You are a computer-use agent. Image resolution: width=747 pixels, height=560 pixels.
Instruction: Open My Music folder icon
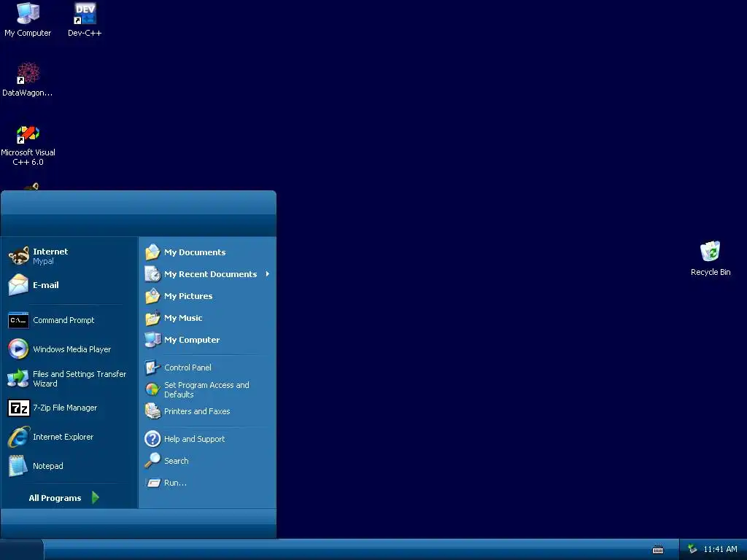152,318
